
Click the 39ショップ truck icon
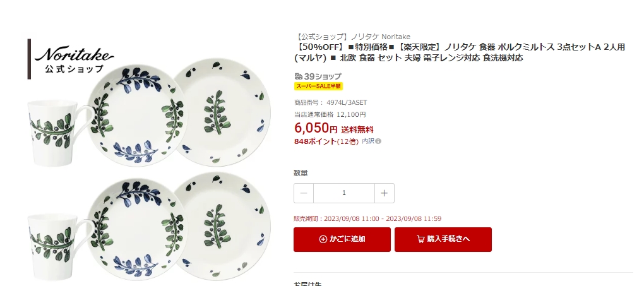[299, 76]
